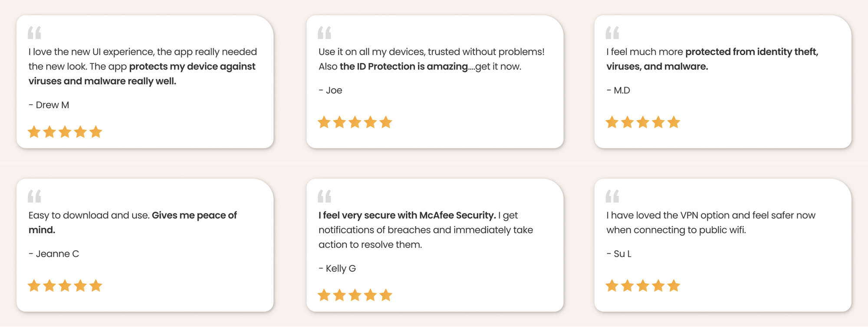Viewport: 868px width, 327px height.
Task: Click the reviewer name Drew M
Action: pos(52,105)
